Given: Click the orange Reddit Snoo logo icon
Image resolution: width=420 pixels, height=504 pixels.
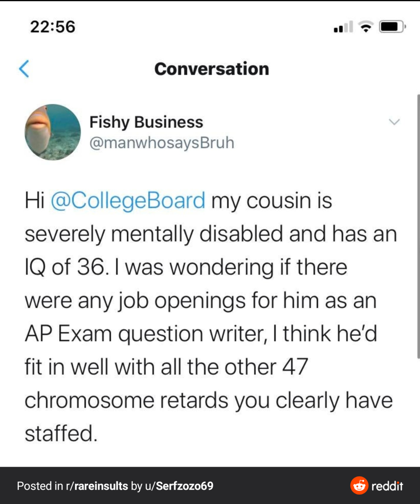Looking at the screenshot, I should (x=359, y=486).
